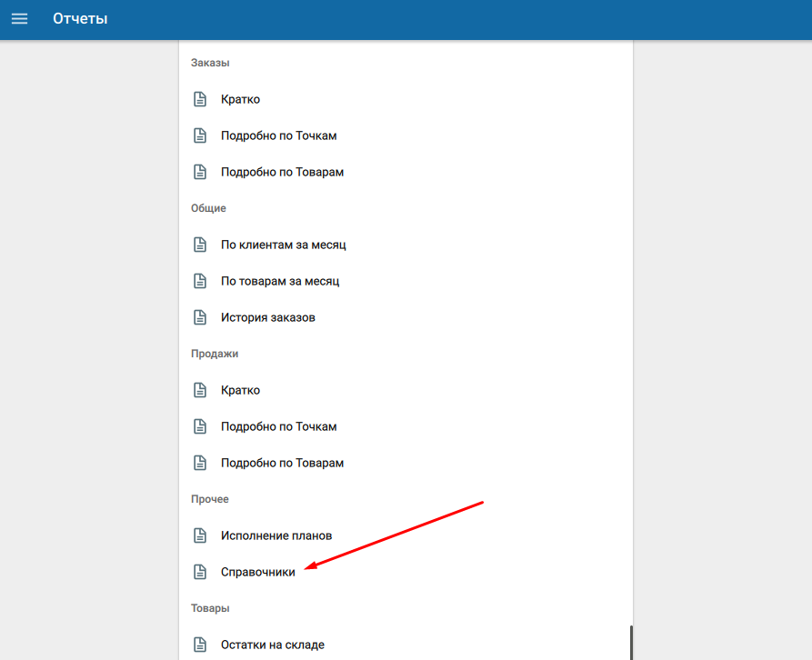Open Подробно по Товарам report under Заказы
The image size is (812, 660).
click(x=282, y=172)
